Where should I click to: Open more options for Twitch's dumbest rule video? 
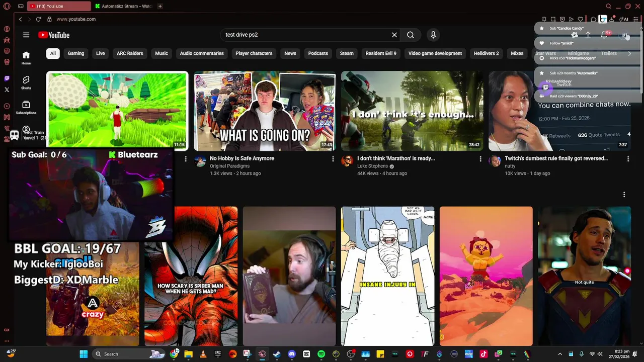point(628,159)
